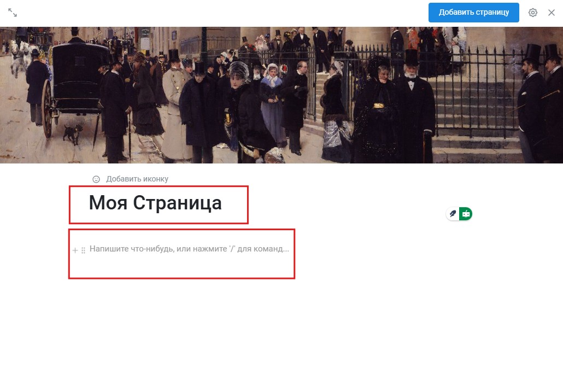Click the feather quill writing assistant icon

coord(453,214)
